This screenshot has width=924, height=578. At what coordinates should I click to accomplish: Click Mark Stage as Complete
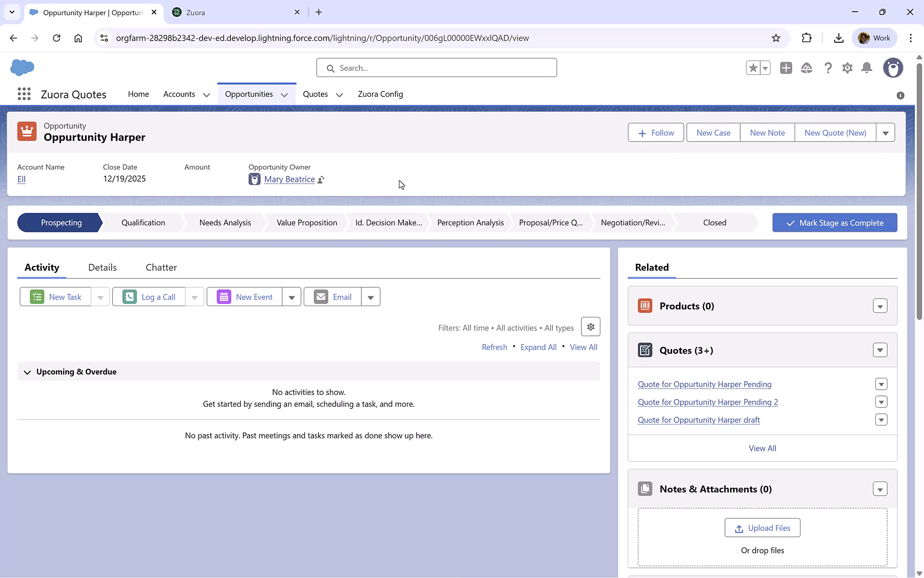tap(835, 222)
